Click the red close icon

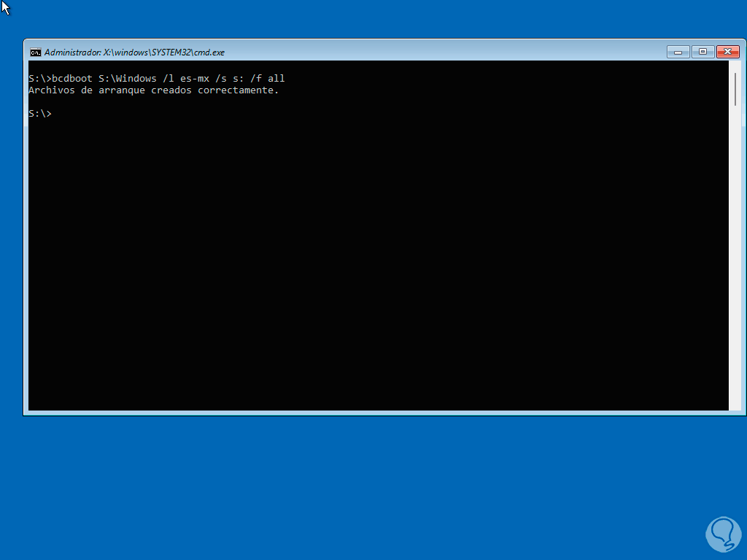pos(727,52)
